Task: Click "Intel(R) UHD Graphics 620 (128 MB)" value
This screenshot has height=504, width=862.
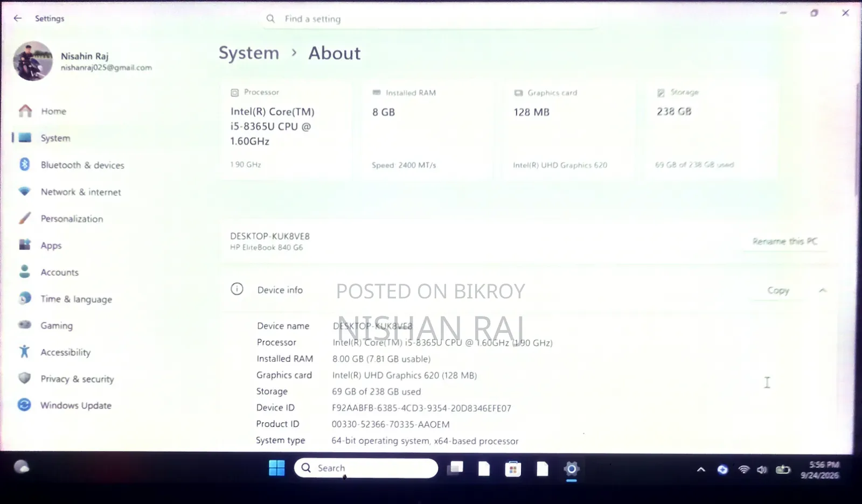Action: pos(405,375)
